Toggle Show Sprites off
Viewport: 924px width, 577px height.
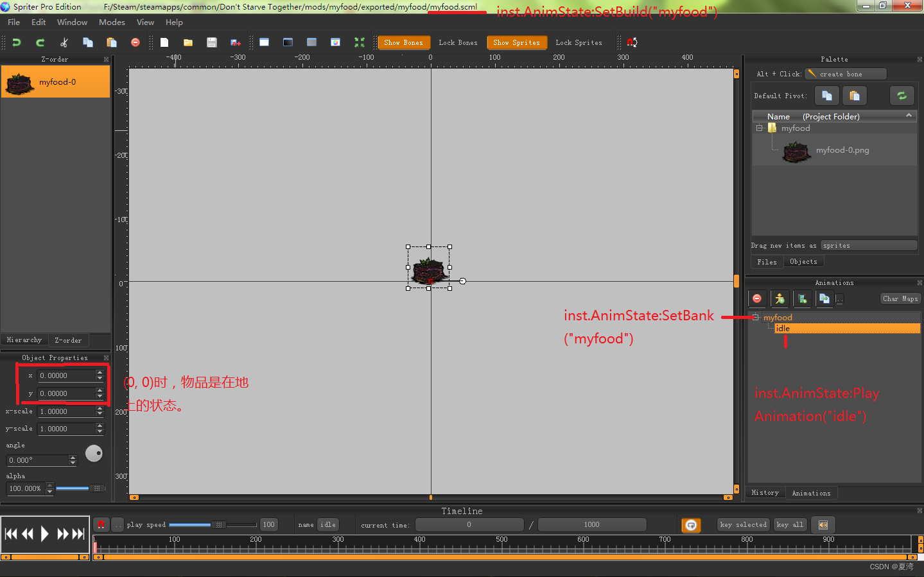516,42
